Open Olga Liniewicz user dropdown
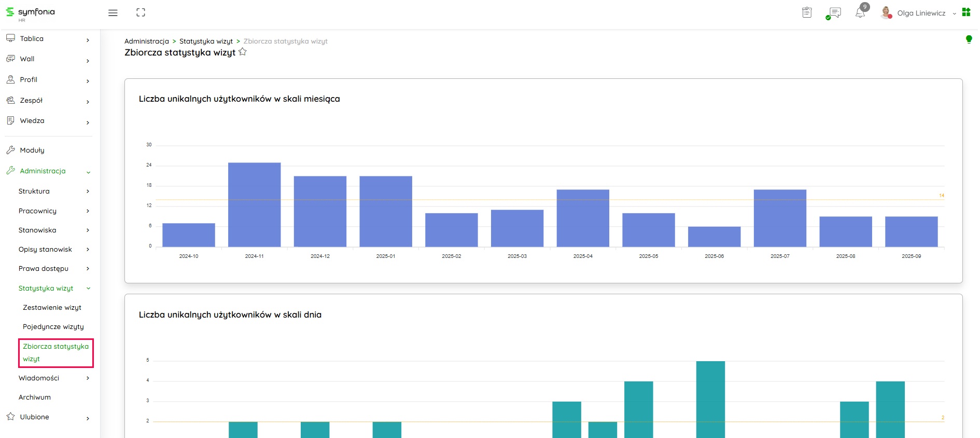The width and height of the screenshot is (980, 438). pos(921,13)
